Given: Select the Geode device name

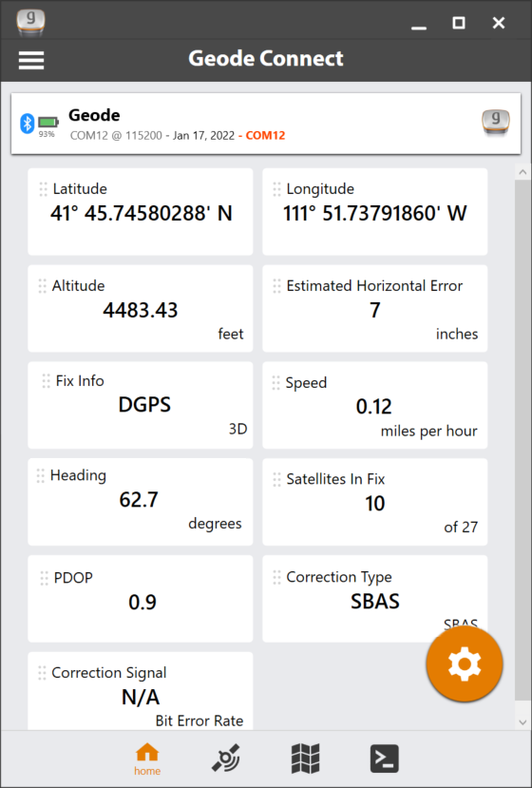Looking at the screenshot, I should [94, 115].
